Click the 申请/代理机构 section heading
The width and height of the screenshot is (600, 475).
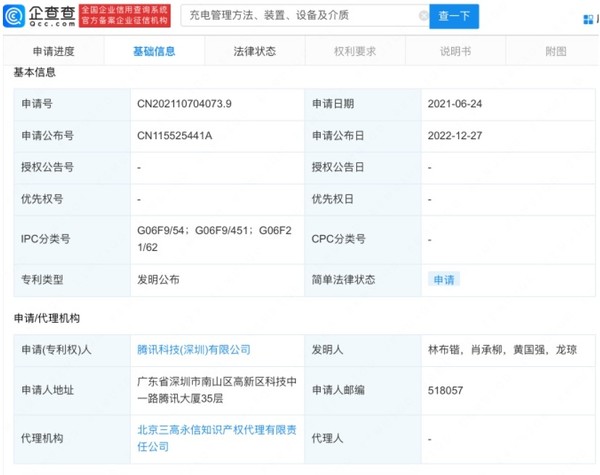tap(47, 318)
